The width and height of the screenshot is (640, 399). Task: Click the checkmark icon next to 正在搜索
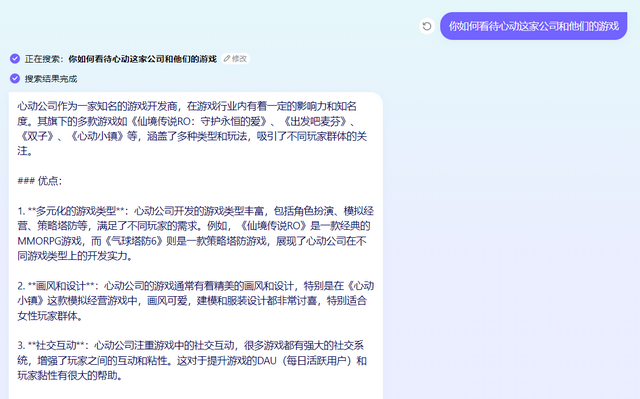point(15,59)
